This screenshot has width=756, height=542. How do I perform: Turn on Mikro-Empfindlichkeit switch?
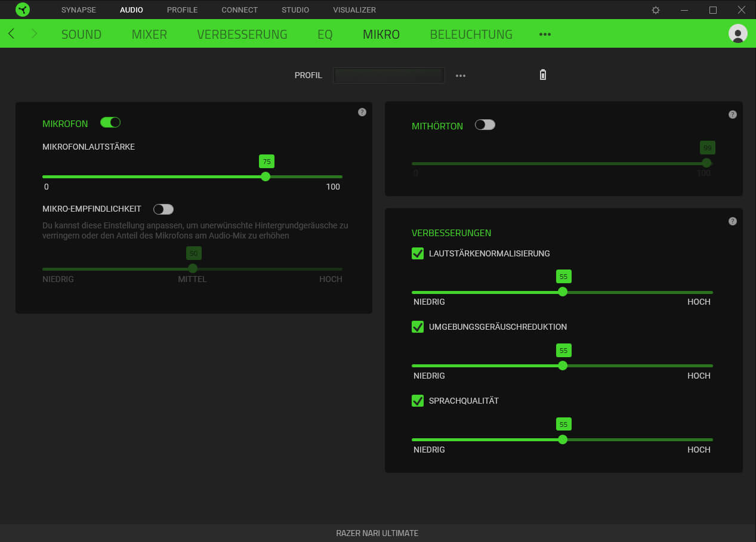pos(163,209)
